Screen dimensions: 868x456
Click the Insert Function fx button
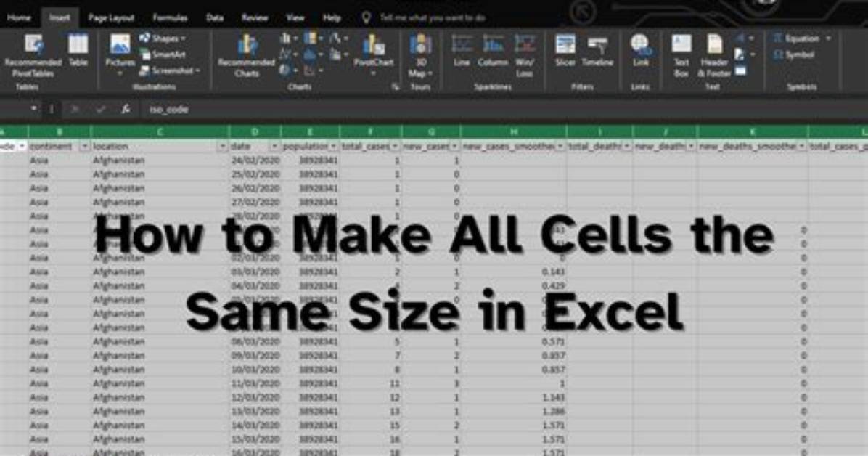(126, 109)
